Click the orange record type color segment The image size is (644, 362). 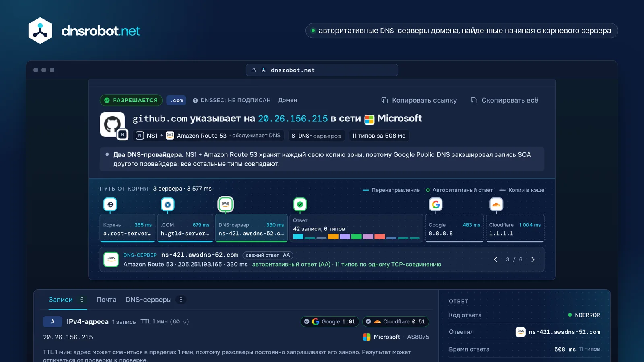click(333, 237)
